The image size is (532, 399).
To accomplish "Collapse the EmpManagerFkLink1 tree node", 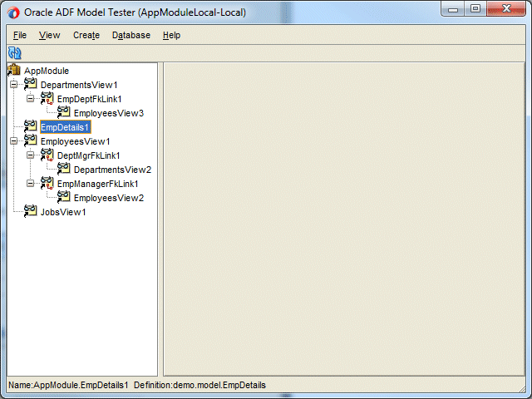I will (30, 183).
